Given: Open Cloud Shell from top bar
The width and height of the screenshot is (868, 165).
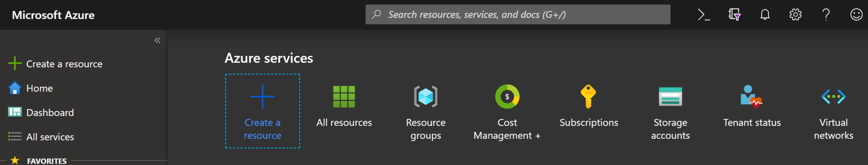Looking at the screenshot, I should pyautogui.click(x=704, y=15).
